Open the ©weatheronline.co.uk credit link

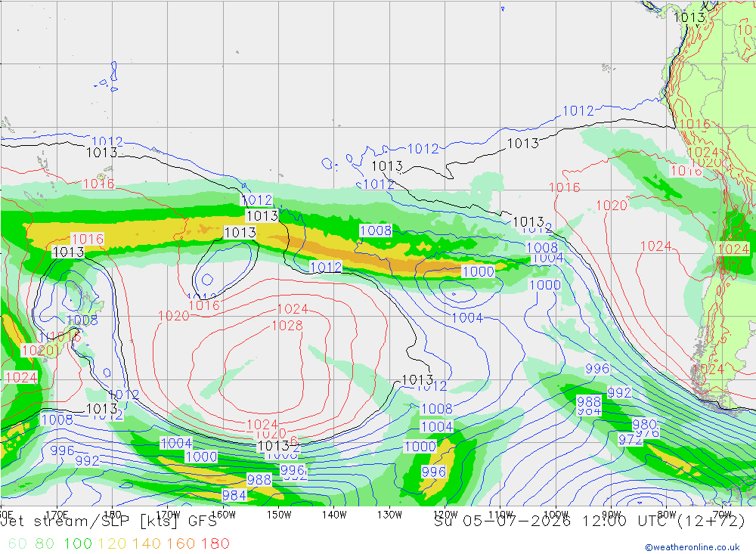pyautogui.click(x=692, y=547)
